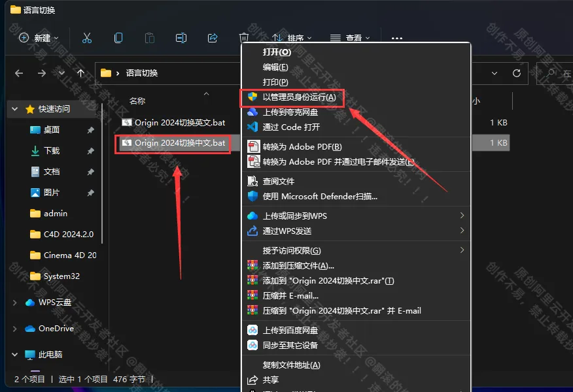
Task: Click the Copy icon in toolbar
Action: tap(118, 38)
